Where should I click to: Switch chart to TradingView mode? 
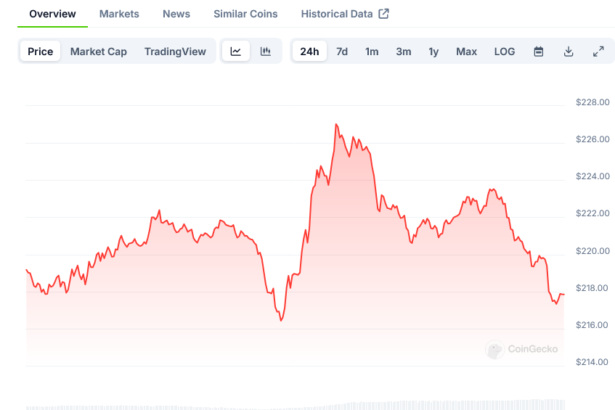coord(173,51)
